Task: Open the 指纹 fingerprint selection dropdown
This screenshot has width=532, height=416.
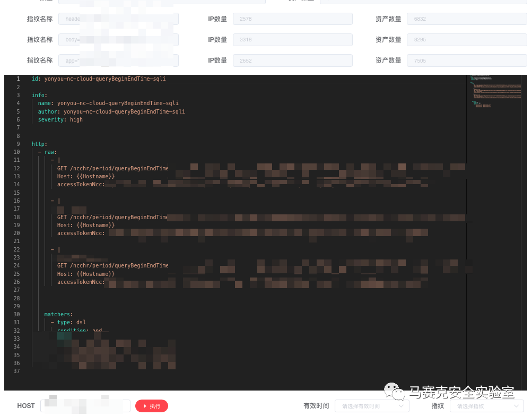Action: pyautogui.click(x=487, y=406)
